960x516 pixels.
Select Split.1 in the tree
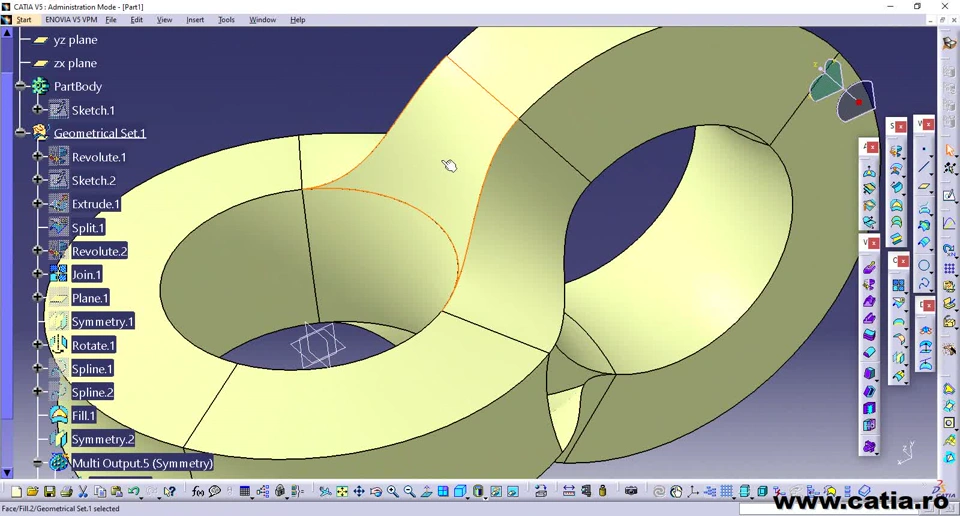coord(88,228)
